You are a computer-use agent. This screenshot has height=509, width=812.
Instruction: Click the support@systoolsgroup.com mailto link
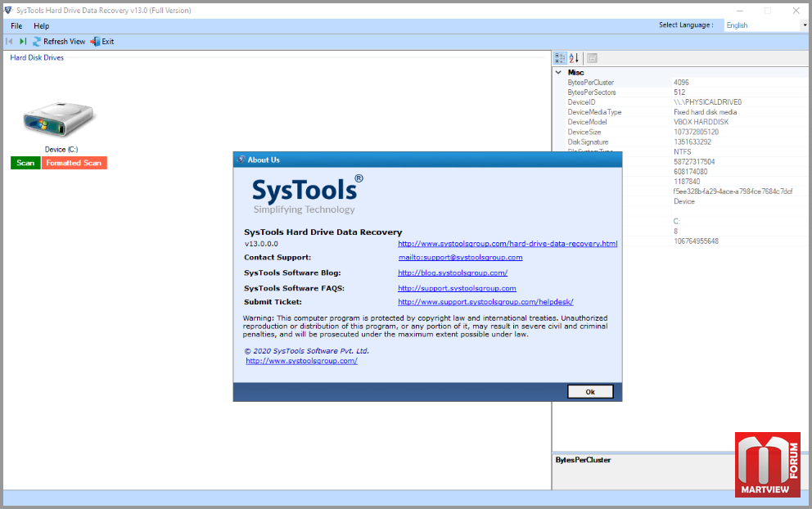pos(460,257)
